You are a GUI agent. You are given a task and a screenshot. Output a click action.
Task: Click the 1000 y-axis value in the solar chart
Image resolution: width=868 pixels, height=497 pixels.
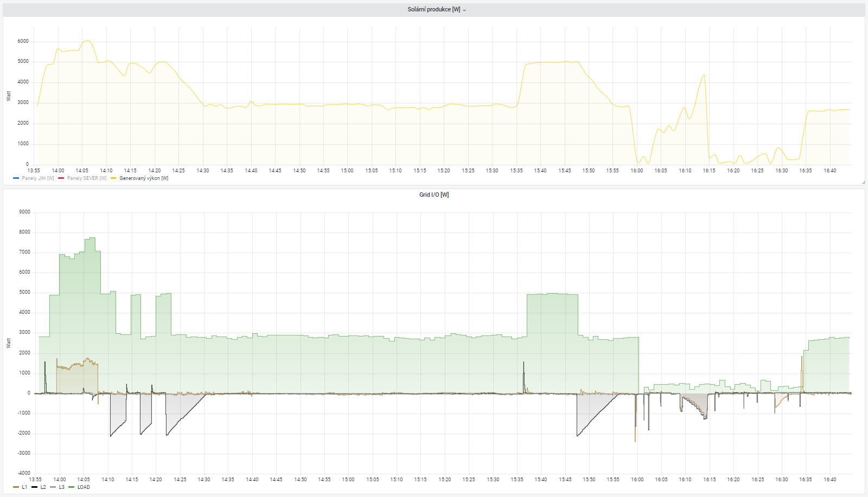coord(23,144)
